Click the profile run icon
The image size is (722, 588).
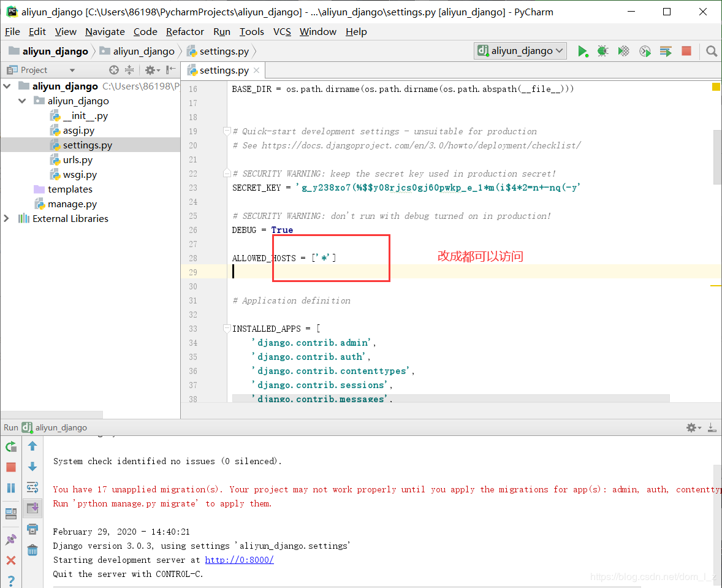(x=645, y=51)
